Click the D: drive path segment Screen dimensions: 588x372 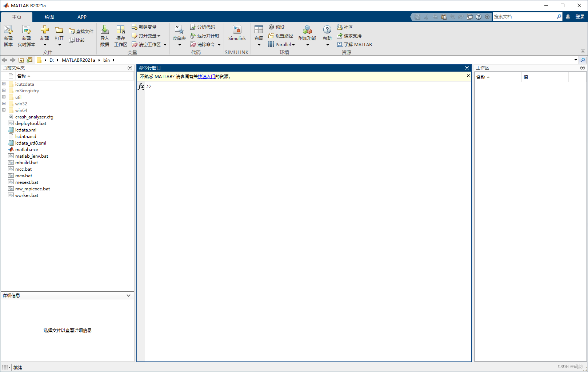click(52, 60)
